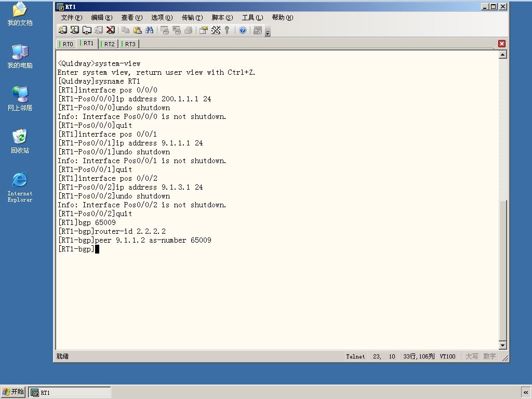Screen dimensions: 532x399
Task: Minimize the RT1 window
Action: [485, 6]
